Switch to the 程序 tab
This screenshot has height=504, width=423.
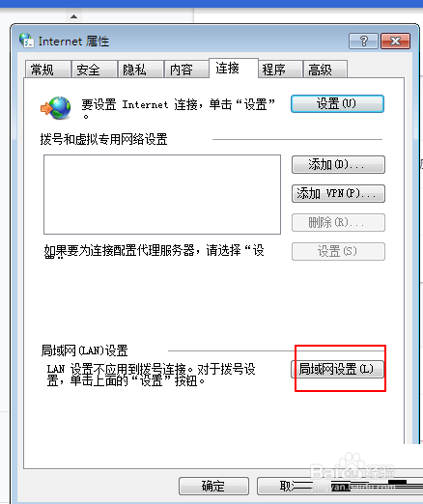280,70
